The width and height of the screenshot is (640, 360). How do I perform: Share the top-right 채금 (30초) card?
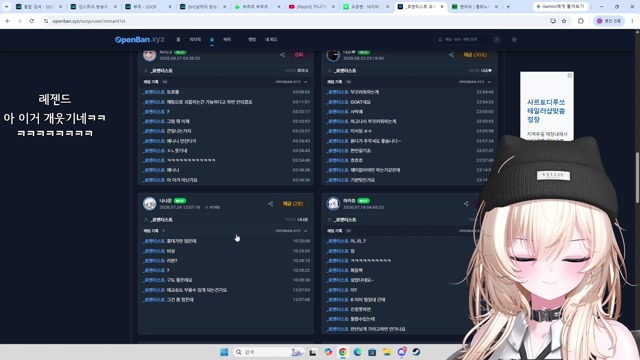[x=451, y=55]
